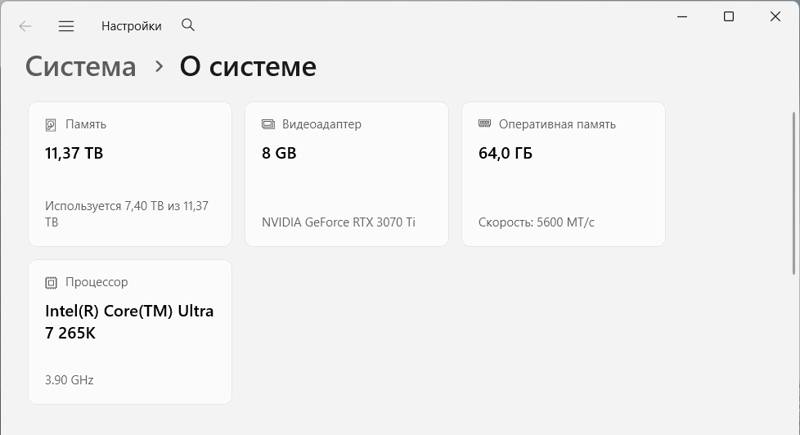
Task: Click the CPU icon beside Процессор
Action: coord(51,283)
